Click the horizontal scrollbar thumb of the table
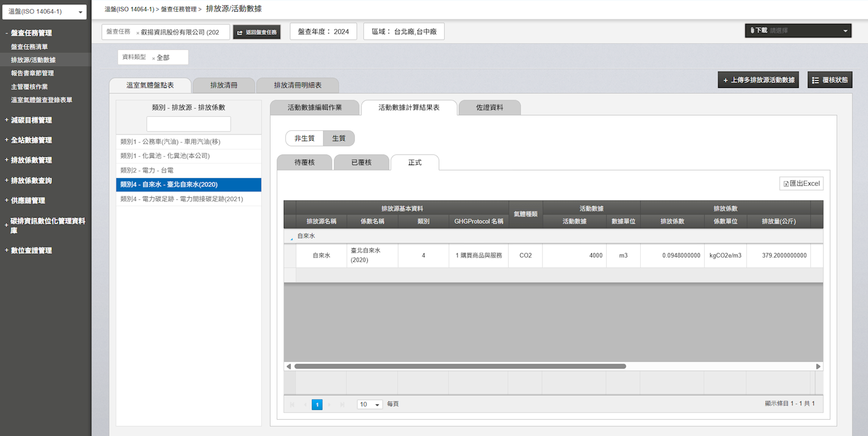868x436 pixels. [x=460, y=367]
